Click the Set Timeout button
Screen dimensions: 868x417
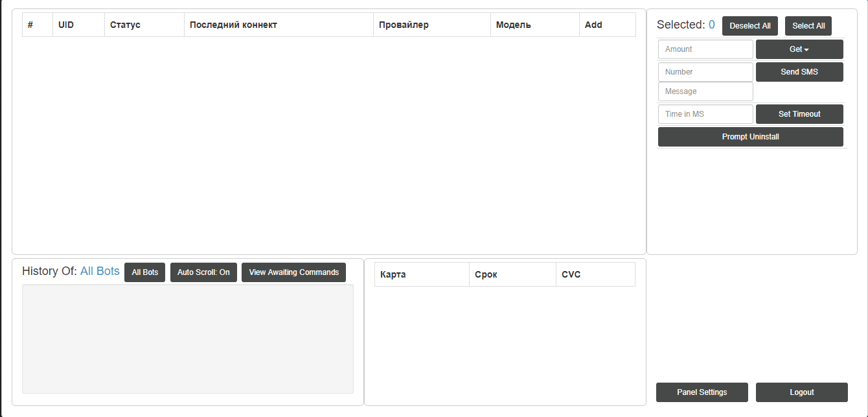click(x=799, y=114)
